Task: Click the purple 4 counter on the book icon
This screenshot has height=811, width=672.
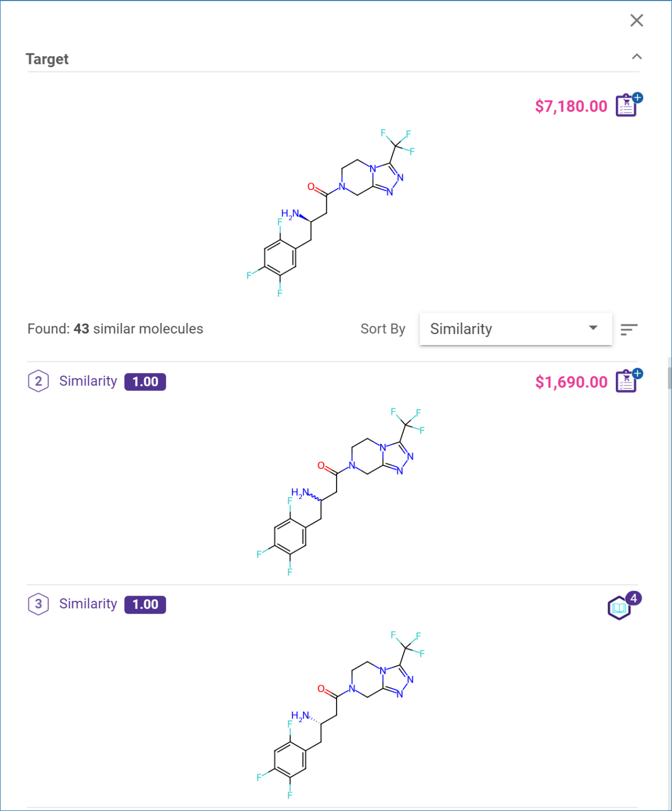Action: click(x=634, y=598)
